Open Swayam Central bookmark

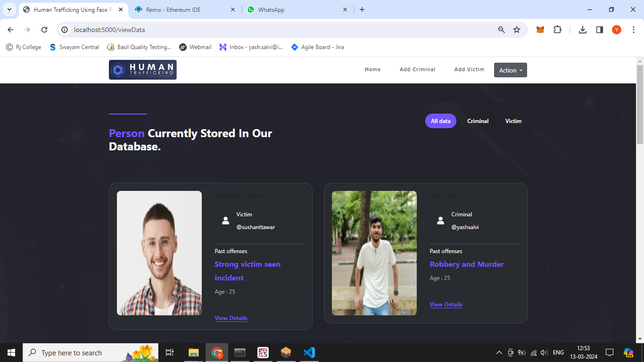[74, 47]
